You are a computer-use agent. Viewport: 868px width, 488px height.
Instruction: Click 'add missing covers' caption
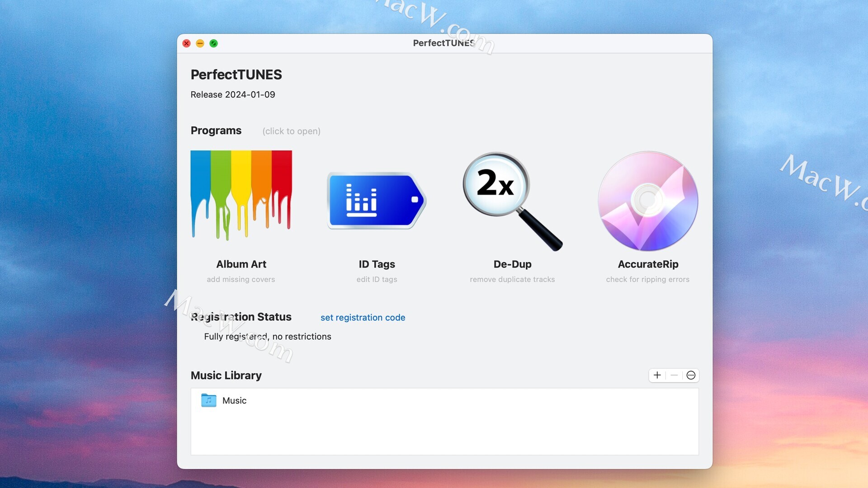(x=241, y=279)
